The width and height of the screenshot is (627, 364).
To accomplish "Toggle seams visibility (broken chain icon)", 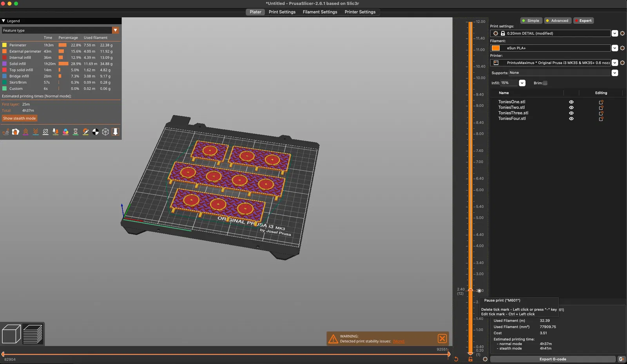I will [45, 132].
